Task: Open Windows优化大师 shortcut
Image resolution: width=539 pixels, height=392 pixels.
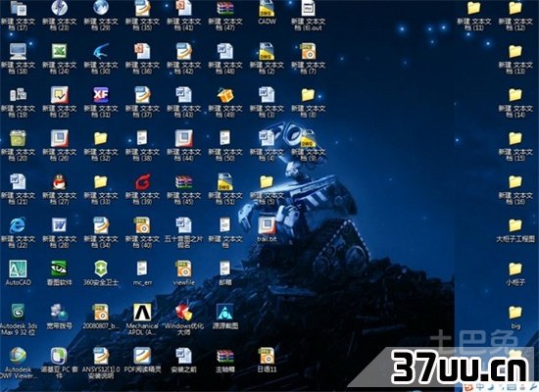Action: click(x=184, y=313)
